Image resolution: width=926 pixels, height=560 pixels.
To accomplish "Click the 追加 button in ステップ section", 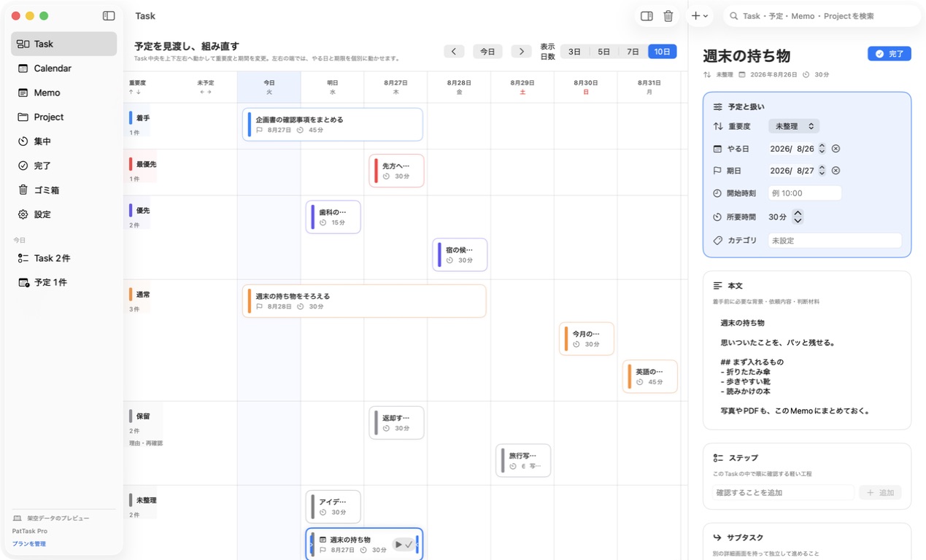I will [x=880, y=493].
